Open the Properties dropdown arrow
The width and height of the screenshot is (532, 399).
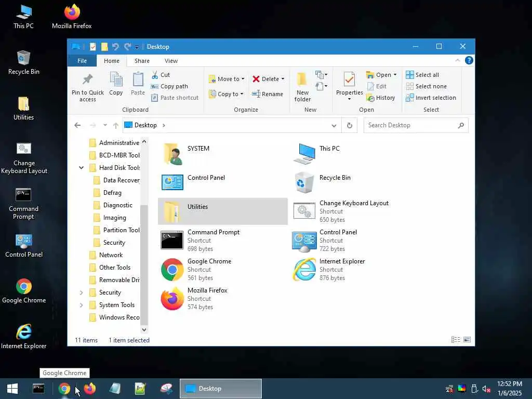(x=349, y=99)
